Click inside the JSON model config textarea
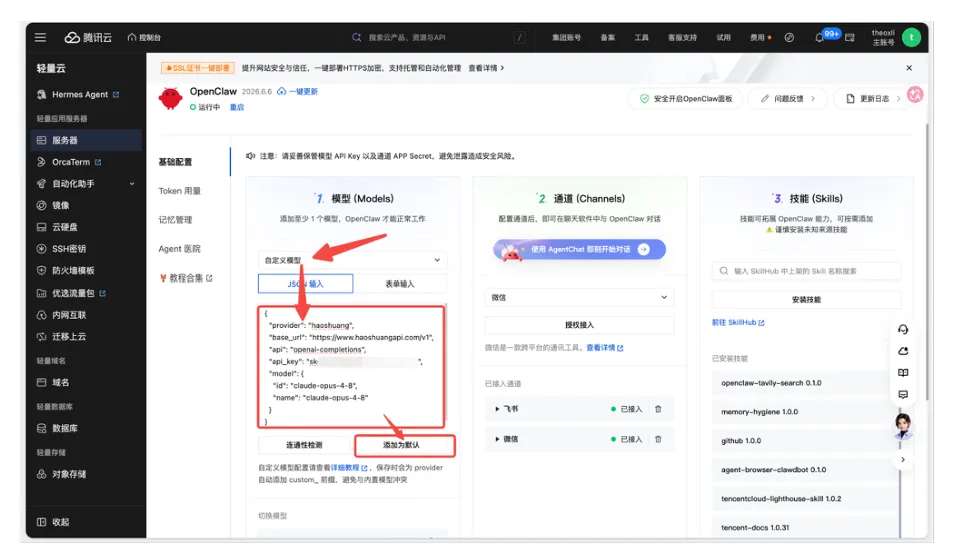The height and width of the screenshot is (560, 976). [x=352, y=367]
